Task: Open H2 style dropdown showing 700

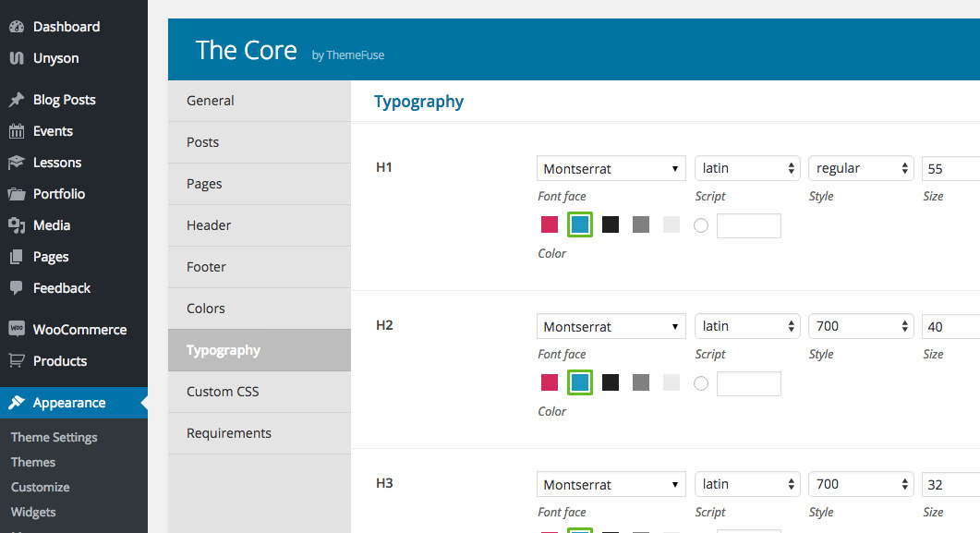Action: point(861,326)
